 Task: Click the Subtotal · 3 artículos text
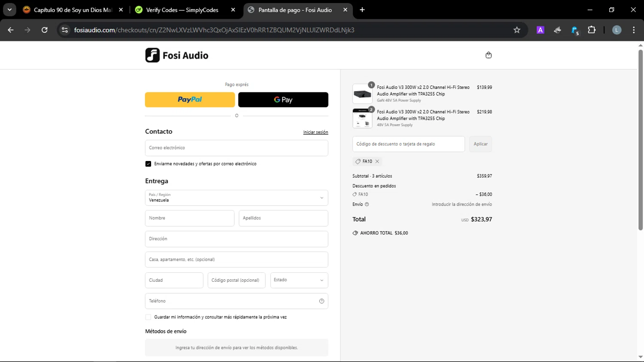372,176
